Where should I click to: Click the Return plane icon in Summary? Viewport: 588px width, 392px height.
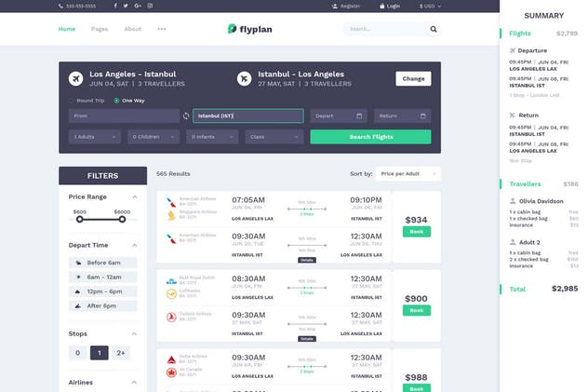point(513,115)
